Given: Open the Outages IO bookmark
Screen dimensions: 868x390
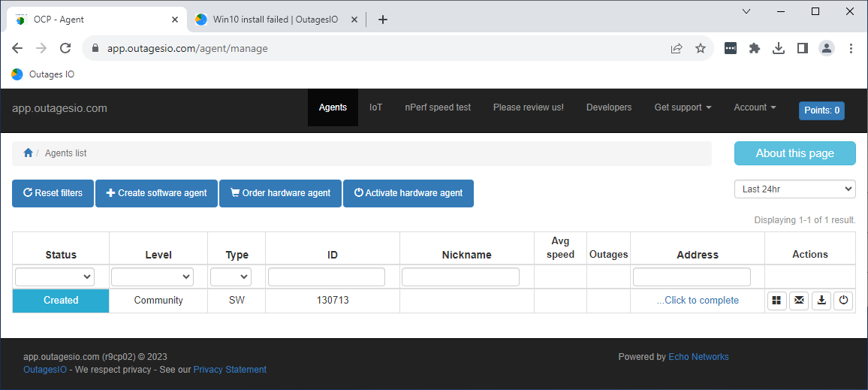Looking at the screenshot, I should (x=43, y=74).
